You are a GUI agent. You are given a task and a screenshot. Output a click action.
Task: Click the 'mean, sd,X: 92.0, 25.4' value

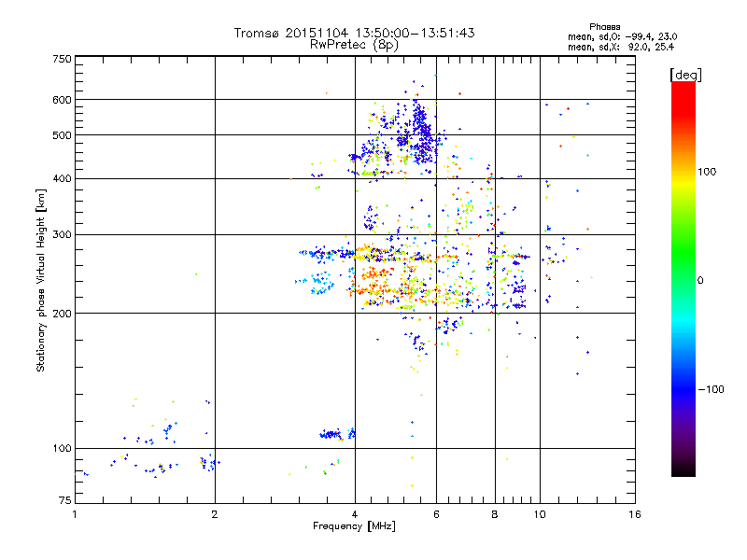click(x=621, y=47)
